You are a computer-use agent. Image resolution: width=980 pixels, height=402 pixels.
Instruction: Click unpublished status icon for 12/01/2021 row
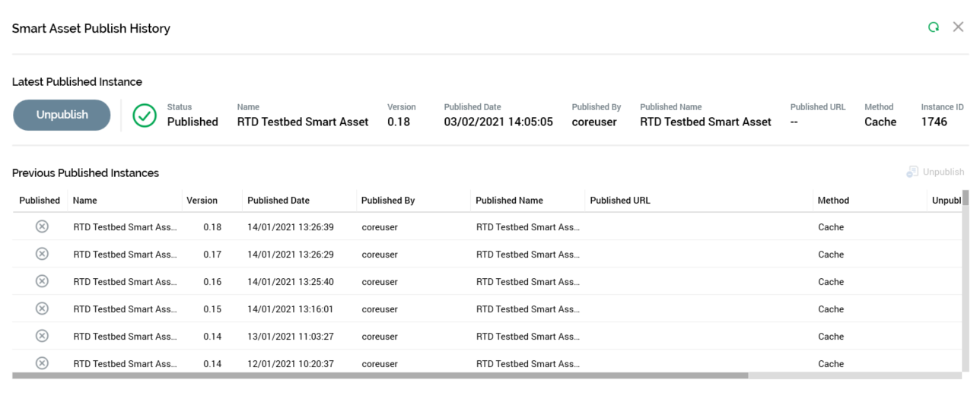click(x=43, y=363)
